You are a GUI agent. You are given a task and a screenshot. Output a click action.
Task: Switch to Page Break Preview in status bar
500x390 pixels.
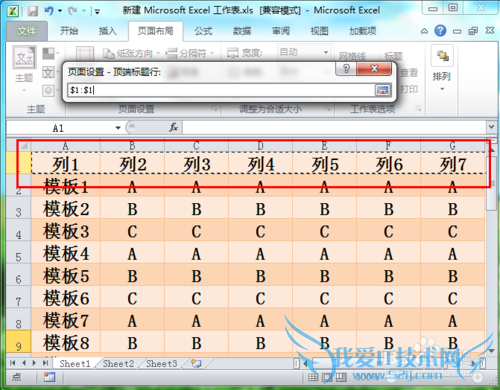click(x=341, y=377)
